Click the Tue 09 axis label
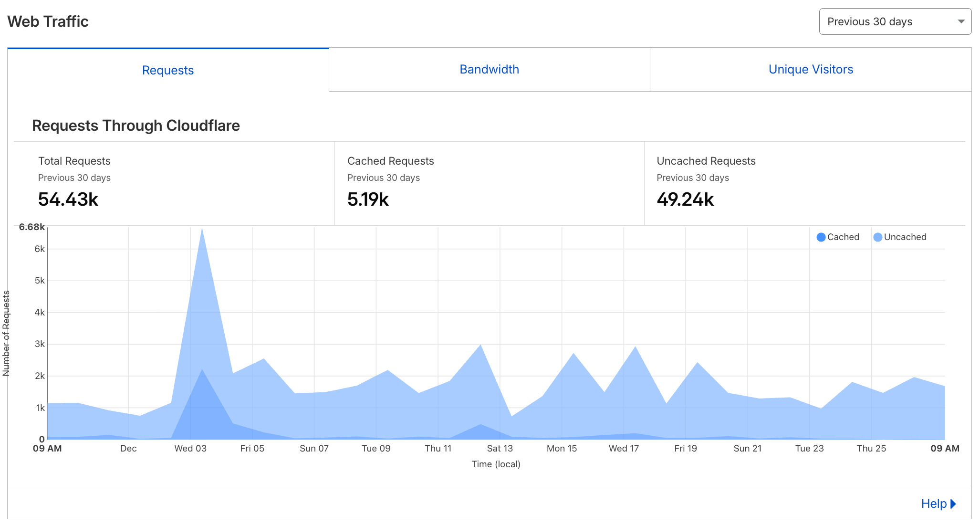The height and width of the screenshot is (525, 980). pos(376,448)
